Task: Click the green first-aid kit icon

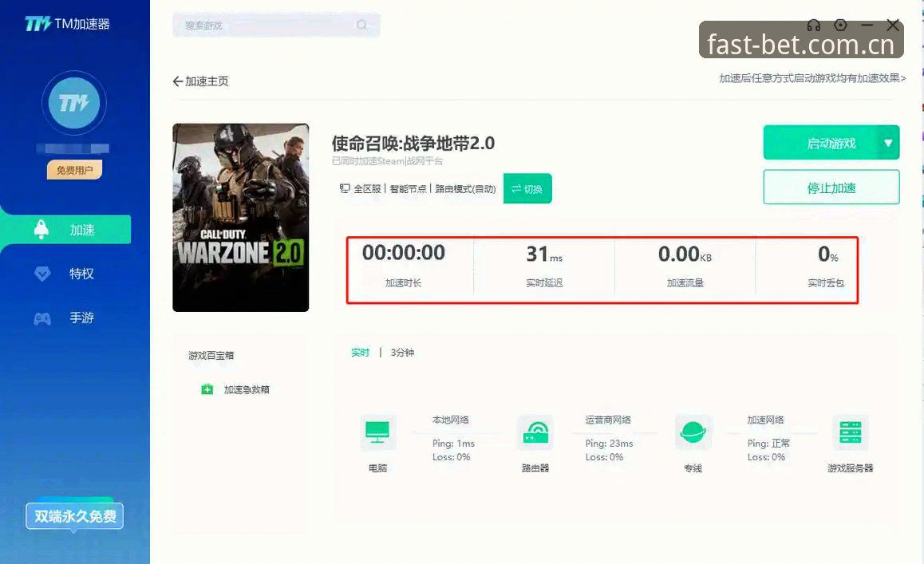Action: (207, 389)
